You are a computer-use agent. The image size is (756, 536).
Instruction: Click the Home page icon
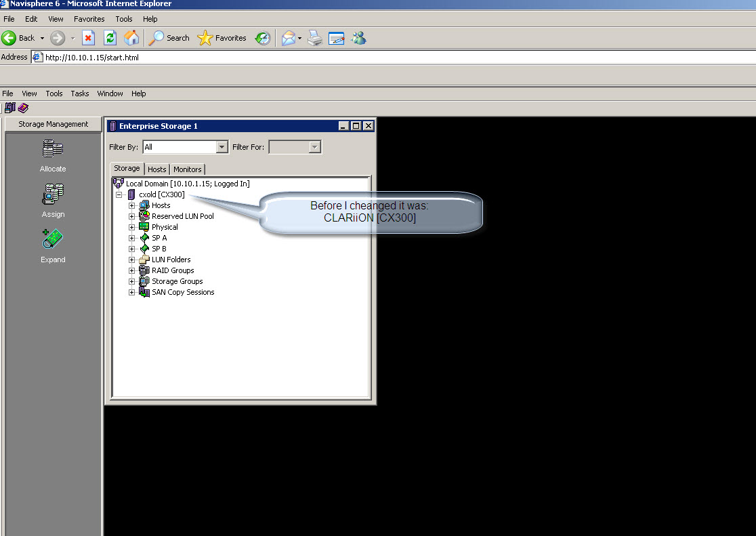pos(131,38)
